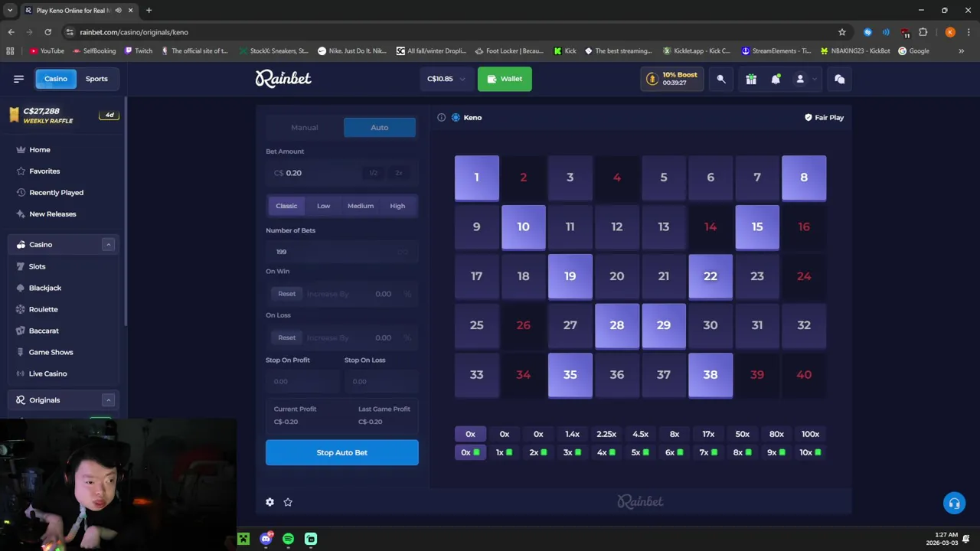Switch to the Auto betting tab
Screen dimensions: 980x551
380,127
